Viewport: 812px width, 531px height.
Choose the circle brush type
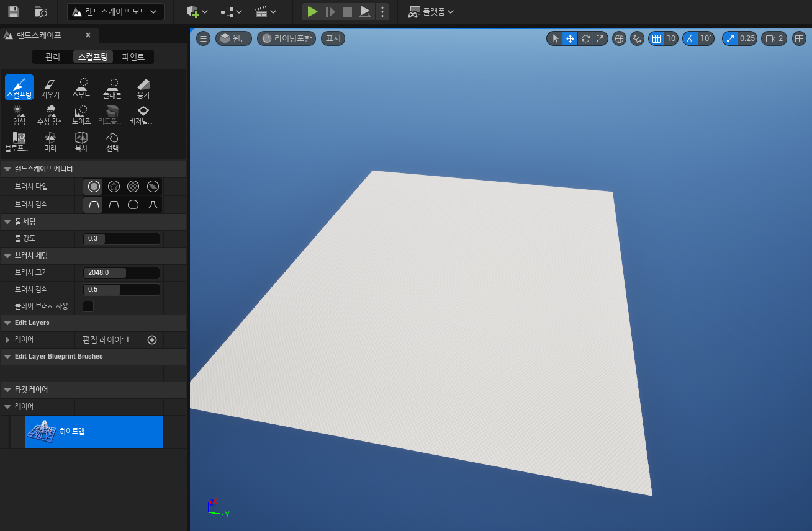94,186
